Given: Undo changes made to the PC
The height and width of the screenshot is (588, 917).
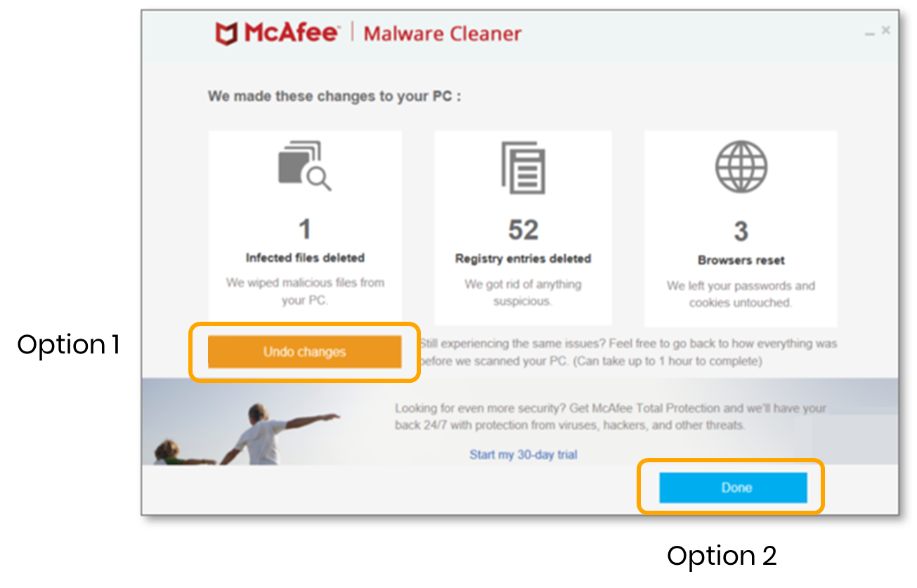Looking at the screenshot, I should click(x=304, y=352).
